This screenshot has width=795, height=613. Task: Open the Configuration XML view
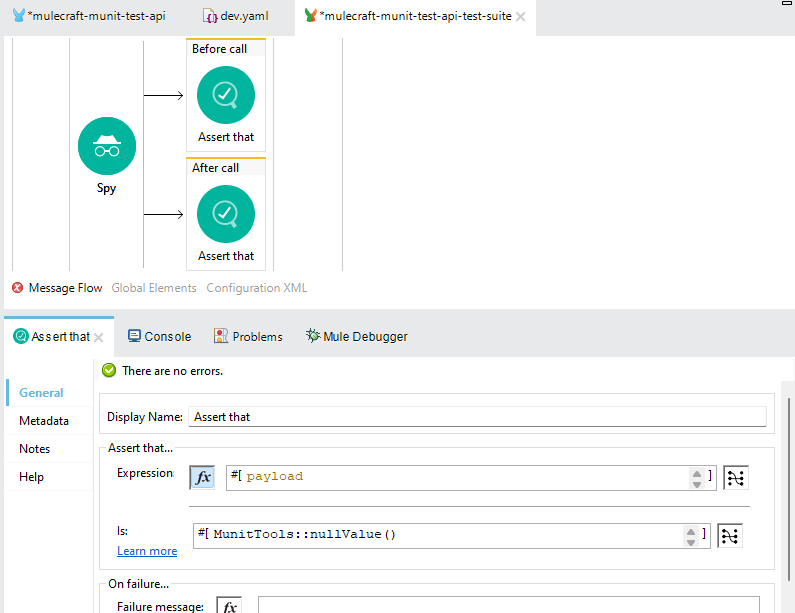[256, 288]
